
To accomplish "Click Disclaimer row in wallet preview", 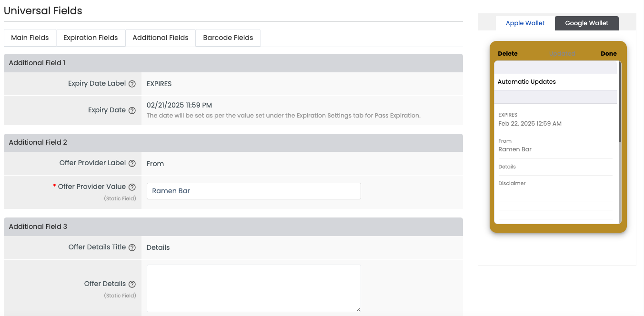I will pos(555,184).
